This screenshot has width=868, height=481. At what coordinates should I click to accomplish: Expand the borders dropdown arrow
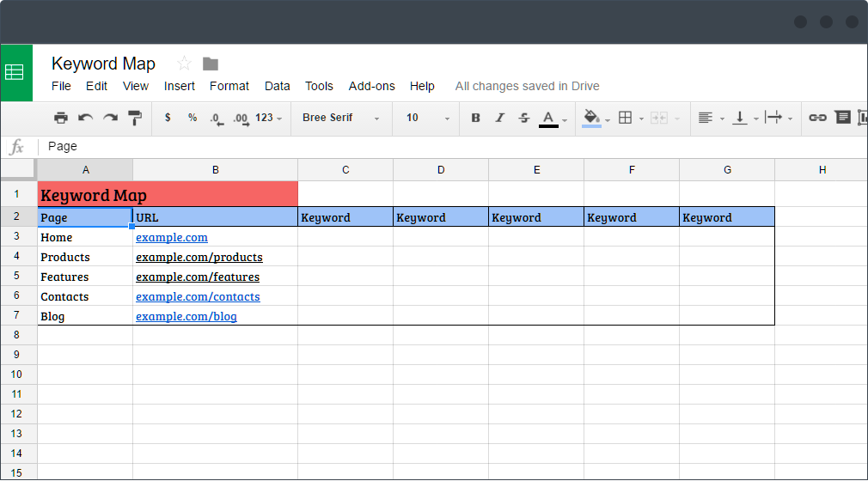coord(642,119)
